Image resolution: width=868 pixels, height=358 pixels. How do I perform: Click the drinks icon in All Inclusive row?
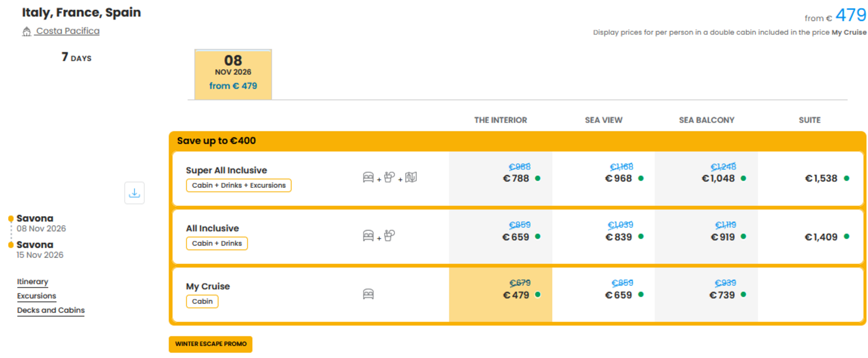tap(389, 235)
